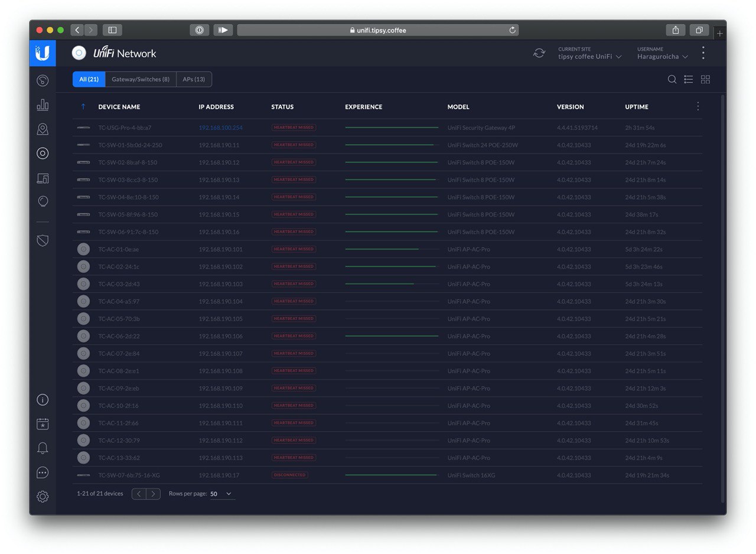Open the three-dot menu beside the username
Image resolution: width=756 pixels, height=554 pixels.
(703, 53)
